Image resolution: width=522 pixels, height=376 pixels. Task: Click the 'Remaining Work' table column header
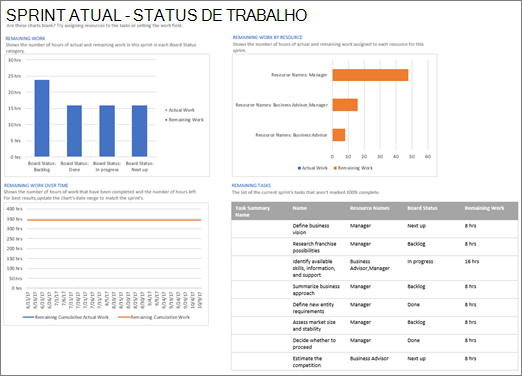tap(484, 208)
